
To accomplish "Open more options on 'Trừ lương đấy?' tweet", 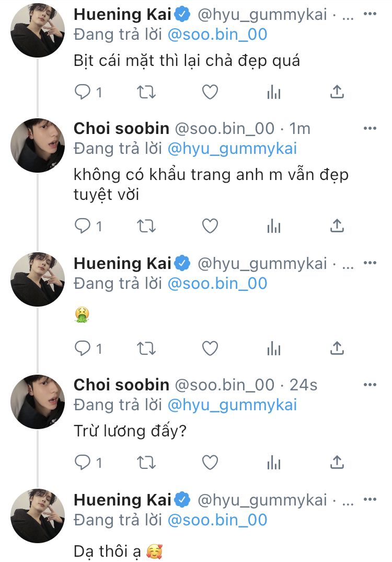I will pos(370,385).
